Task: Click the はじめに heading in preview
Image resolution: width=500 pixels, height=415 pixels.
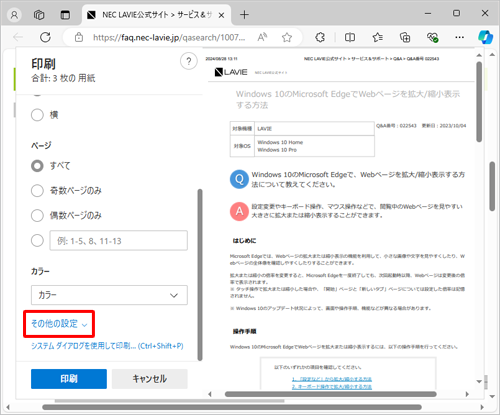Action: tap(244, 241)
